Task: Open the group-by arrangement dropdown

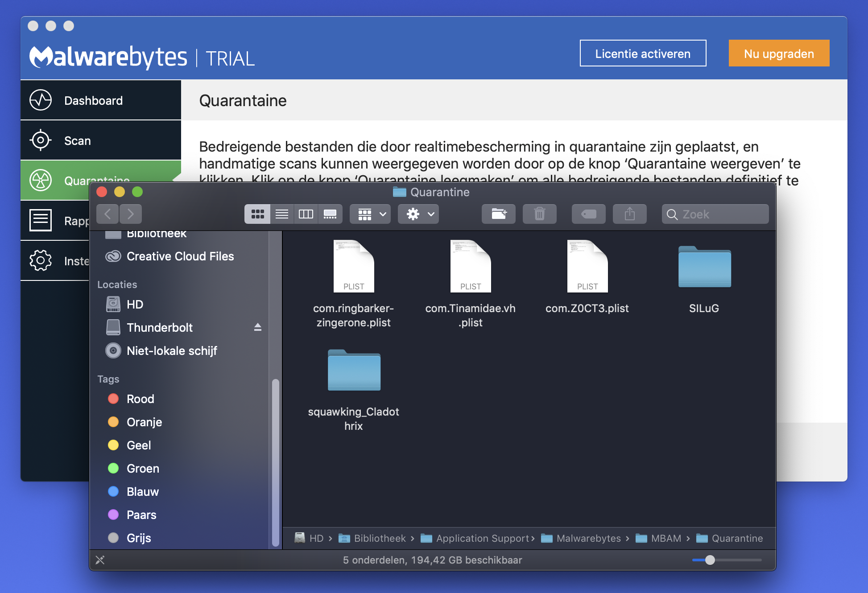Action: (370, 214)
